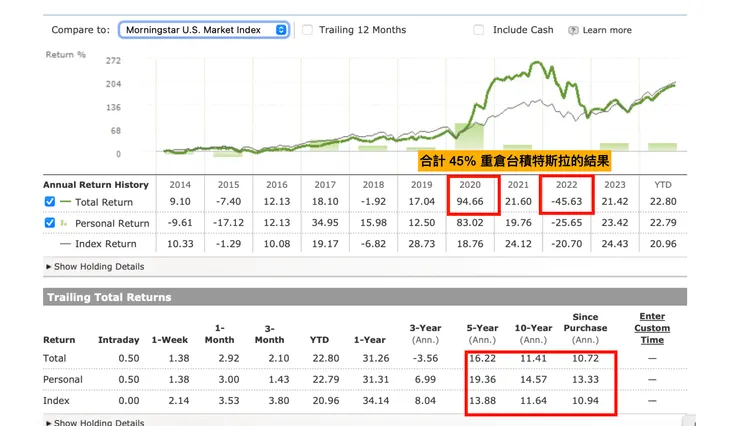Click the 1-Week column header

[169, 340]
